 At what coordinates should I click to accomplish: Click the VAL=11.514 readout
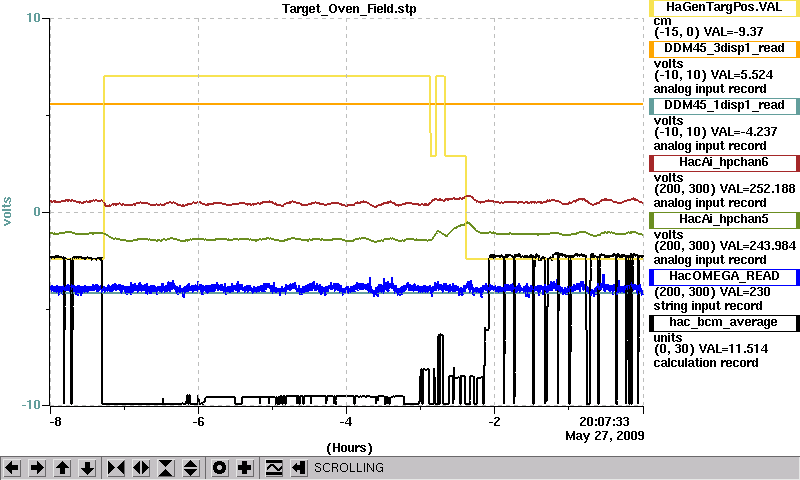coord(733,349)
